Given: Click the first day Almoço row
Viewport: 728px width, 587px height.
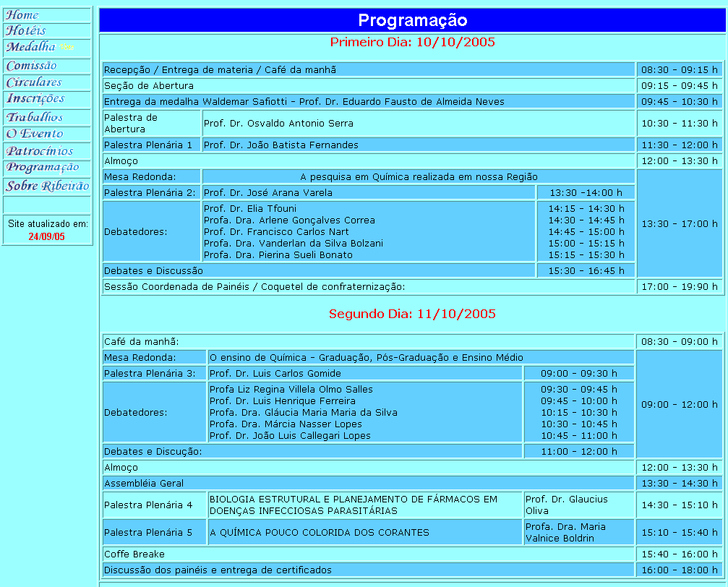Looking at the screenshot, I should [x=369, y=160].
